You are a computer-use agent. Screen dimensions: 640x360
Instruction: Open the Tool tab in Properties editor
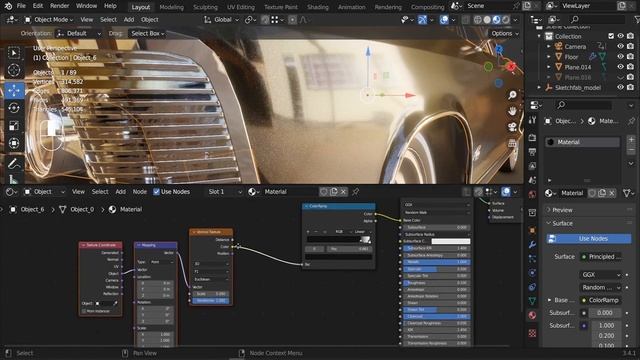(x=532, y=120)
